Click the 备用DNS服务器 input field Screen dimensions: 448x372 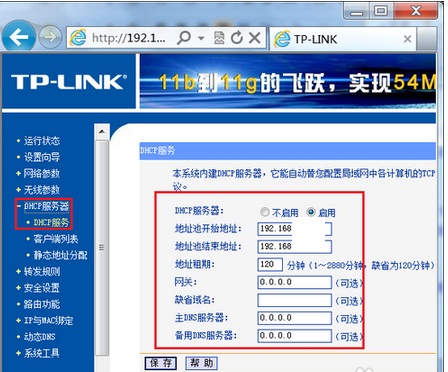295,336
